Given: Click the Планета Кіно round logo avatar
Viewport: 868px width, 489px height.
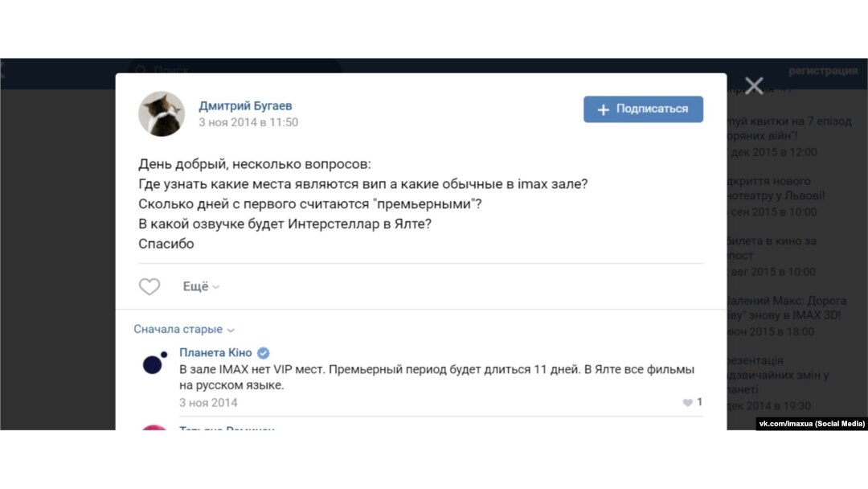Looking at the screenshot, I should click(x=154, y=363).
